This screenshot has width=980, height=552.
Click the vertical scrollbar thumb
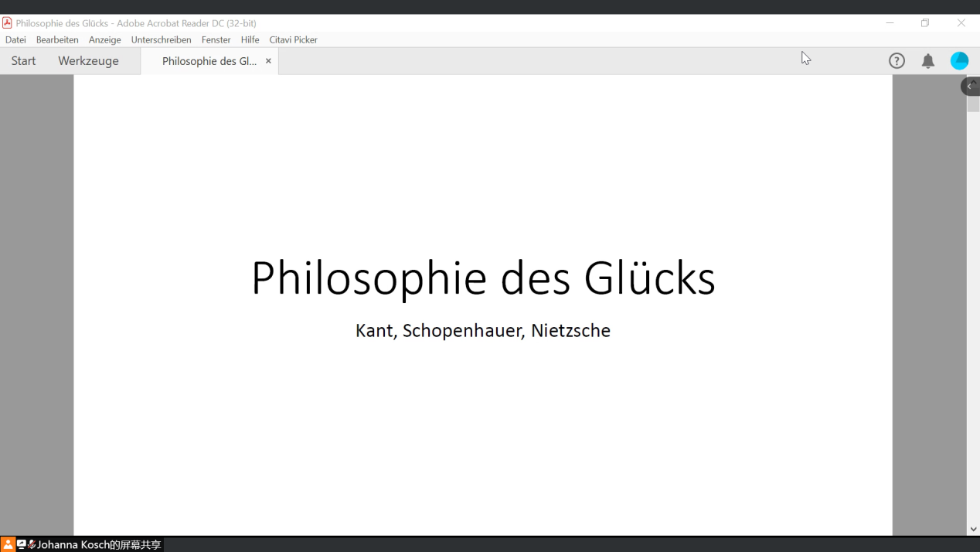tap(973, 105)
